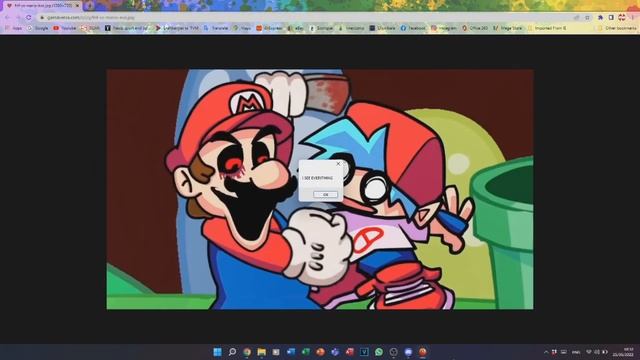This screenshot has width=640, height=360.
Task: Click the Mario horror image
Action: [320, 189]
